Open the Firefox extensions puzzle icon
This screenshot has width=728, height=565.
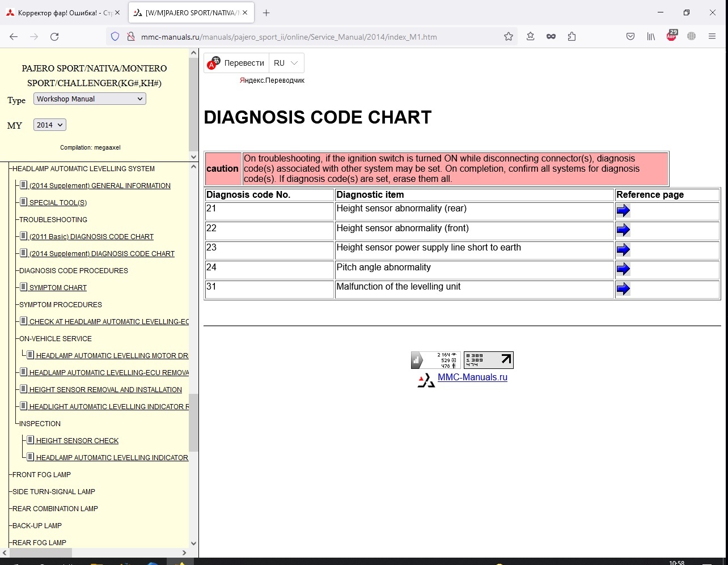tap(572, 37)
